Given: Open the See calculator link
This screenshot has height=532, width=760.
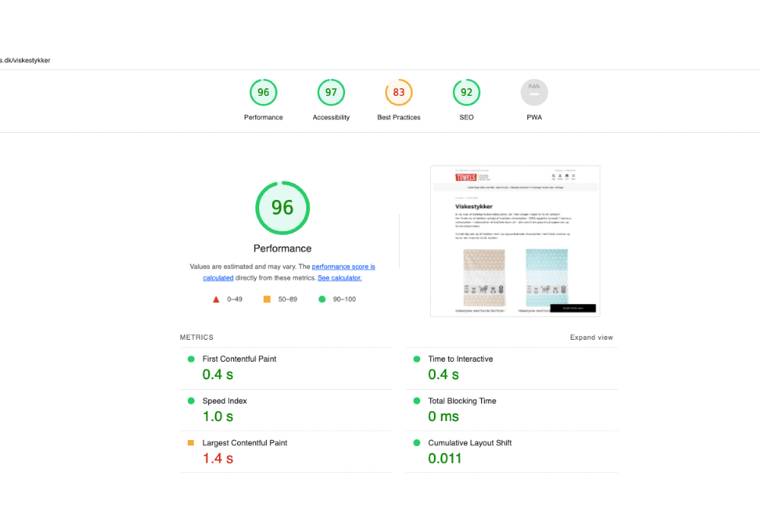Looking at the screenshot, I should tap(339, 277).
